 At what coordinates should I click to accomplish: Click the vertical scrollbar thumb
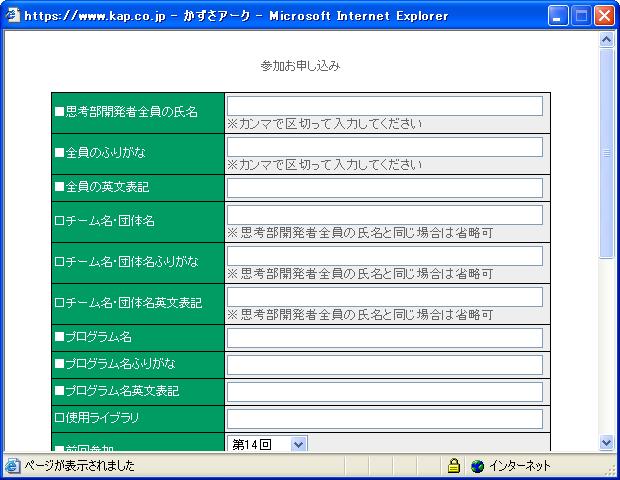pyautogui.click(x=606, y=150)
